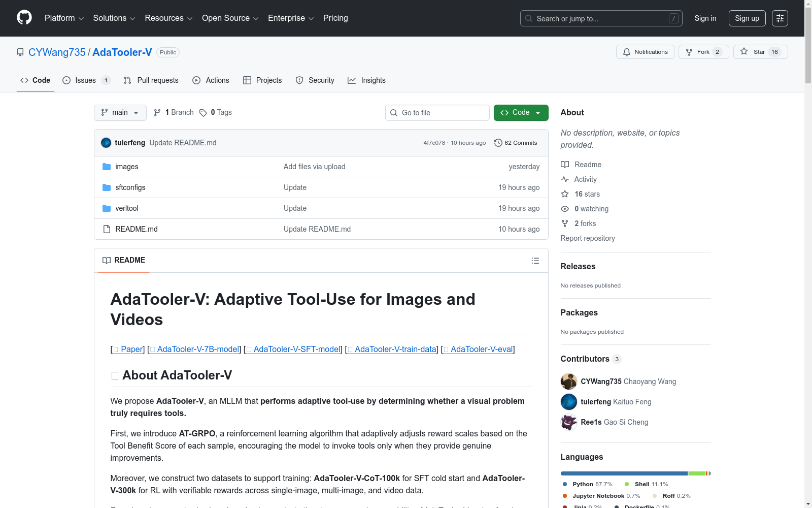
Task: Open the AdaTooler-V repository link
Action: (122, 52)
